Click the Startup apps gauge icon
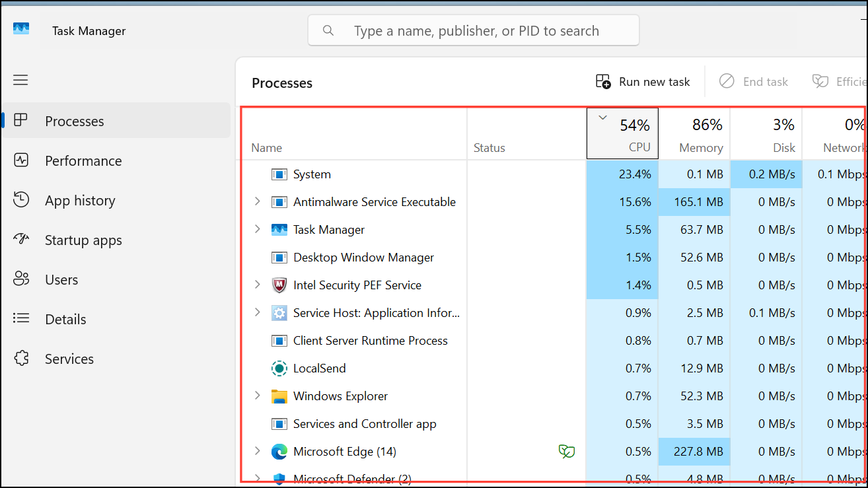This screenshot has height=488, width=868. (20, 239)
